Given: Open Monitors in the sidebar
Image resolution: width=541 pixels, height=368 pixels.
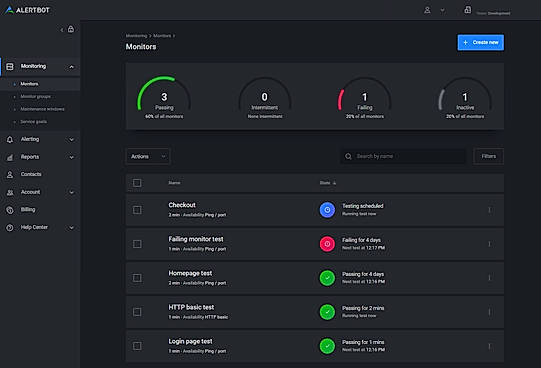Looking at the screenshot, I should (x=29, y=84).
